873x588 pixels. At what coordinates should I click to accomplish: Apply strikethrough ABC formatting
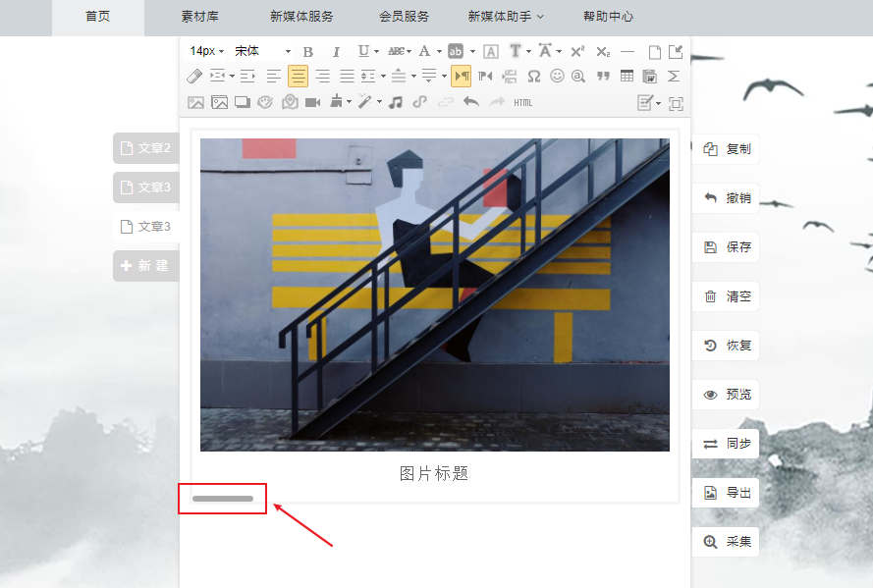tap(396, 51)
